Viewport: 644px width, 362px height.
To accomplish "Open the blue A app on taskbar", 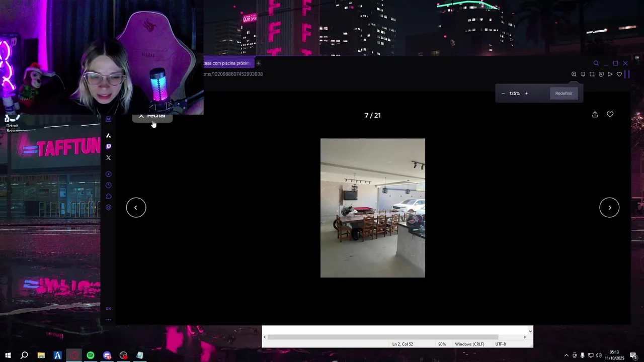I will click(58, 355).
